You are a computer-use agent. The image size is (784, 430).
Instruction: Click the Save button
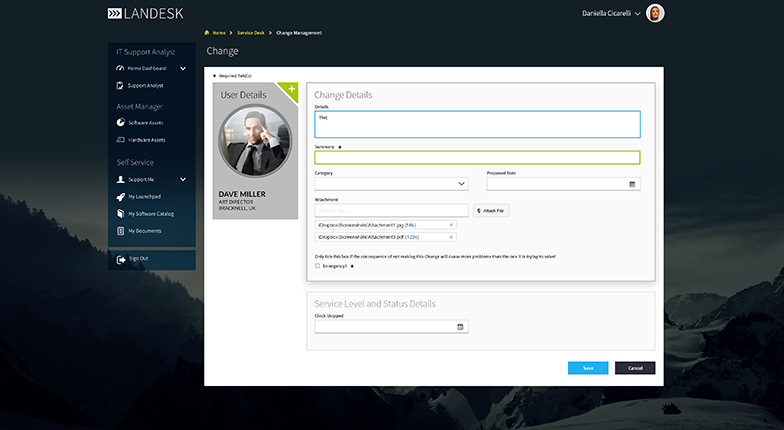click(588, 368)
